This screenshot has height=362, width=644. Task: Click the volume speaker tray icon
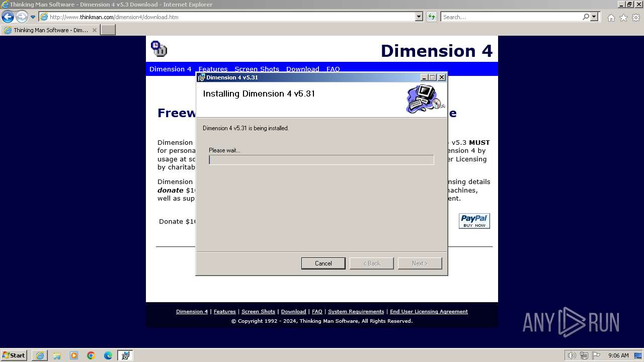coord(572,355)
